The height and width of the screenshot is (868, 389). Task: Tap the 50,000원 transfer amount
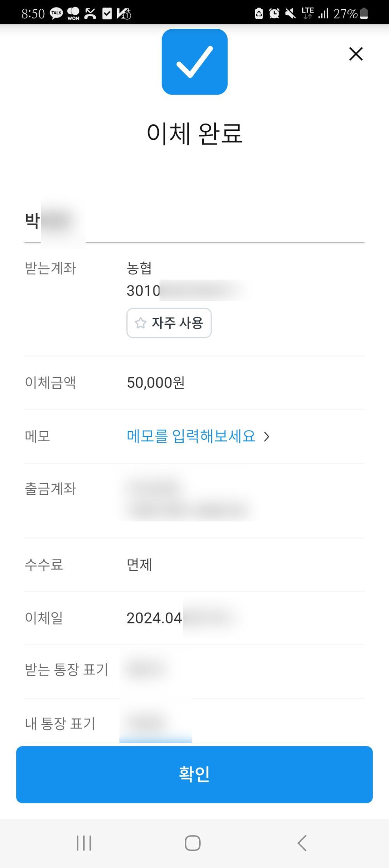[x=156, y=382]
